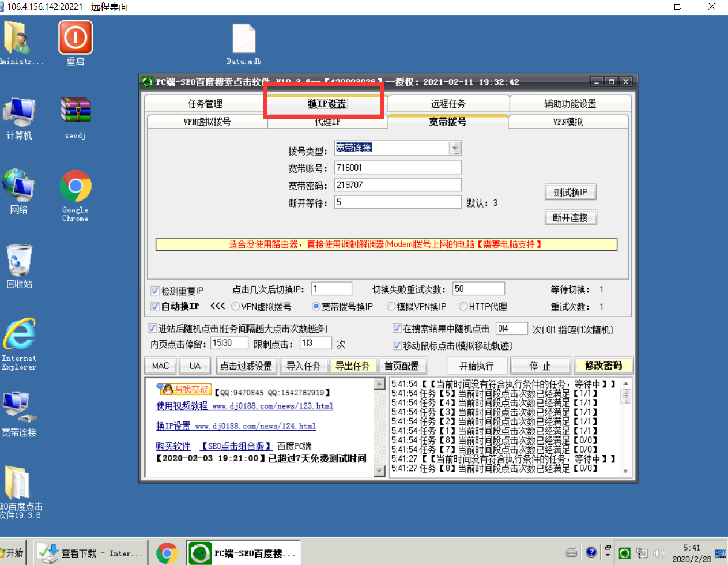Click the keyboard tray icon
The image size is (728, 565).
571,552
